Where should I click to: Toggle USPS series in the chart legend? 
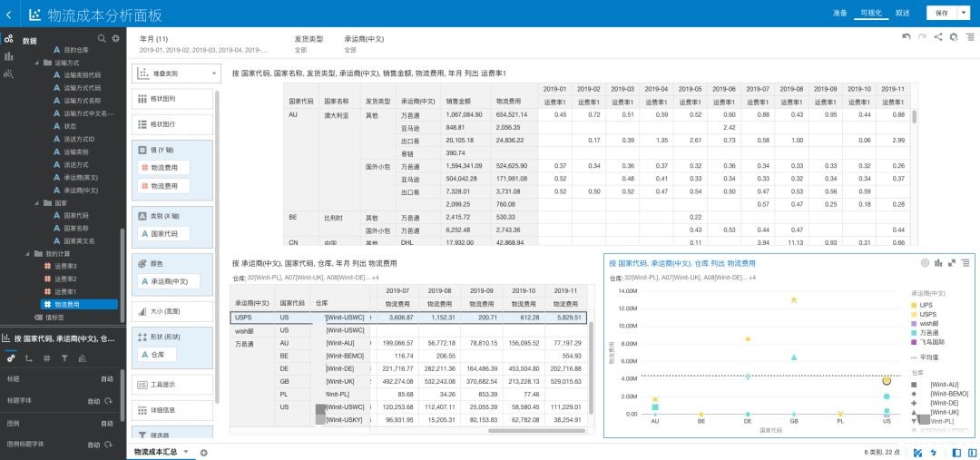927,314
